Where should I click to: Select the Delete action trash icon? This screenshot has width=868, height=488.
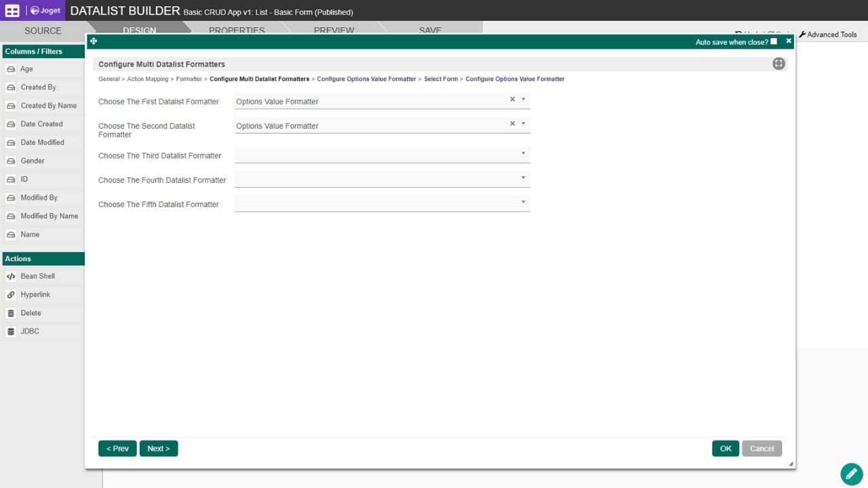point(11,313)
